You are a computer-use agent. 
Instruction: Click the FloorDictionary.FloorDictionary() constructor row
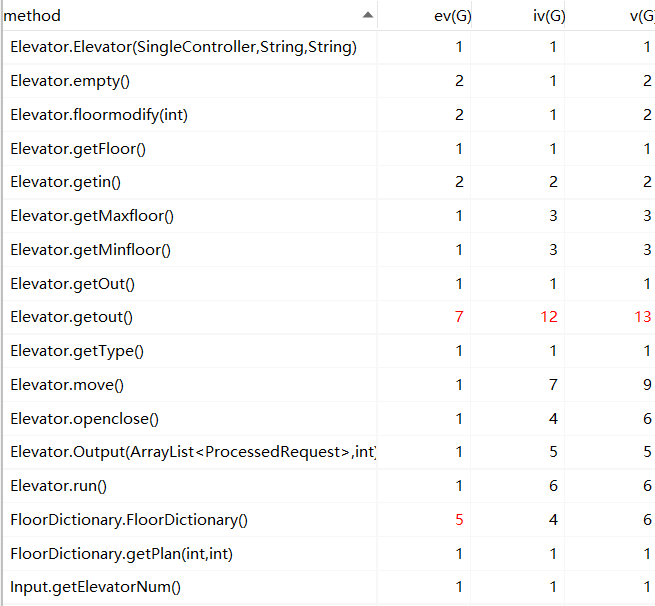[x=129, y=520]
